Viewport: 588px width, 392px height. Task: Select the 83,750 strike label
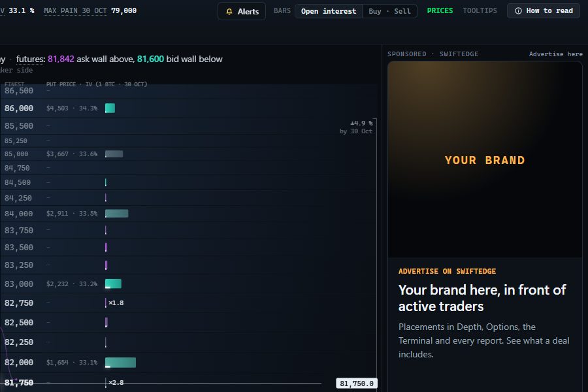point(19,230)
